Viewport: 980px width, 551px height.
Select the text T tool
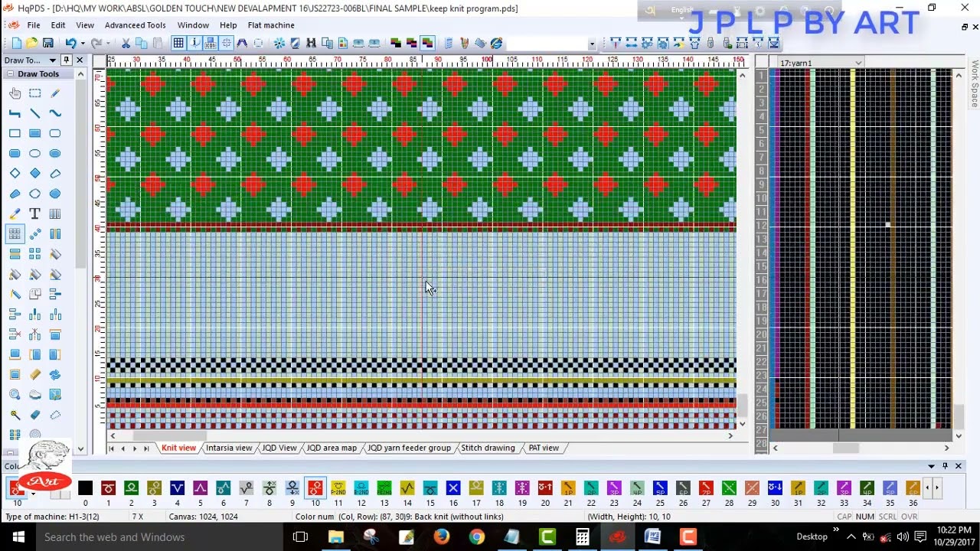point(35,214)
